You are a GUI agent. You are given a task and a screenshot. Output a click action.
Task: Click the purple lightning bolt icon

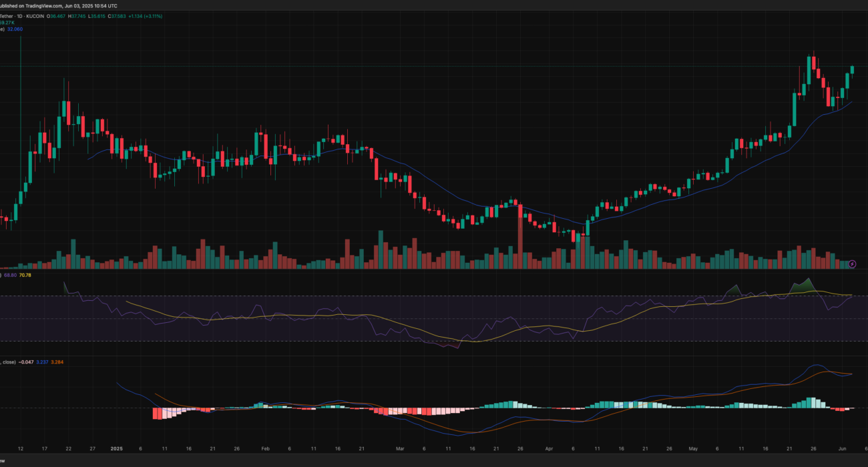(852, 265)
